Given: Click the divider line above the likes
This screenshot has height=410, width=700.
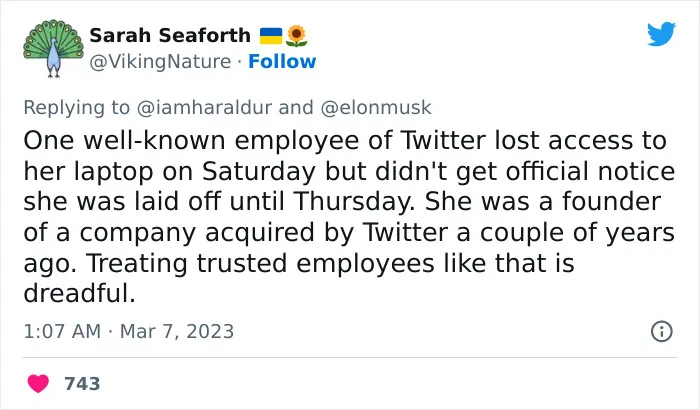Looking at the screenshot, I should 350,357.
